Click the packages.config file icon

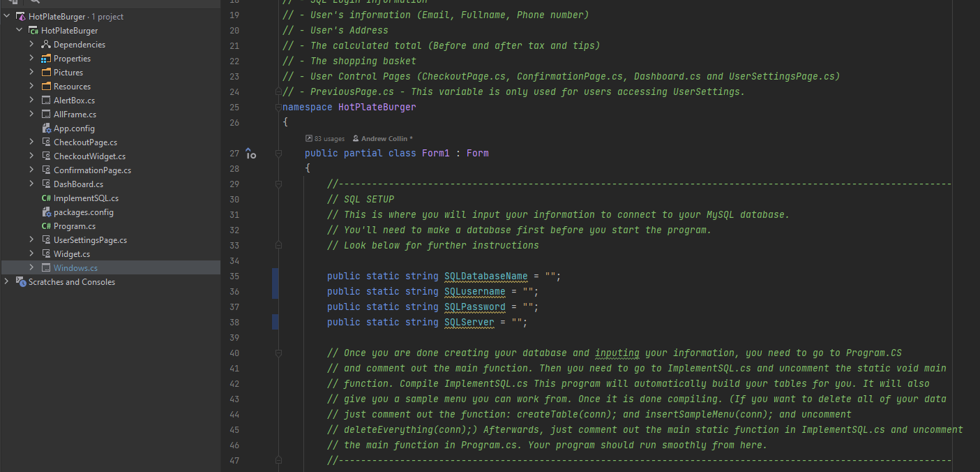46,212
